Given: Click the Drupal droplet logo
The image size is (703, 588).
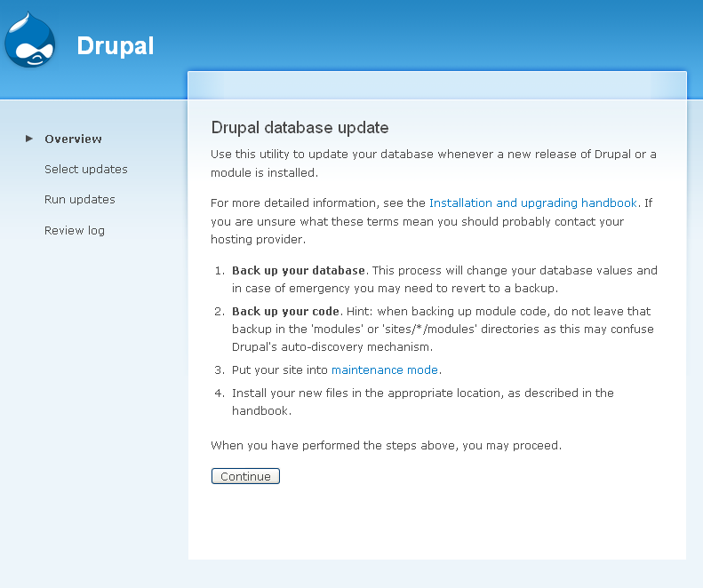Looking at the screenshot, I should 29,39.
